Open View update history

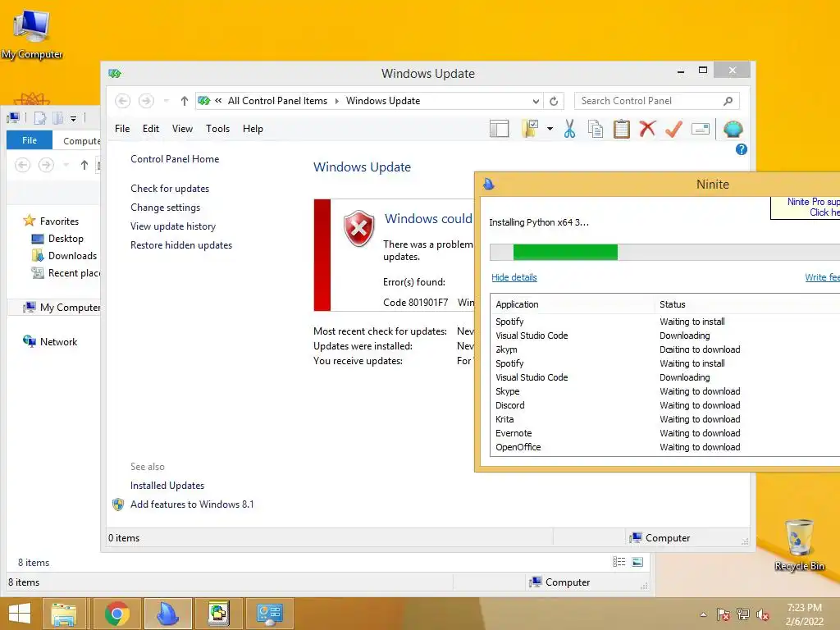pyautogui.click(x=173, y=226)
